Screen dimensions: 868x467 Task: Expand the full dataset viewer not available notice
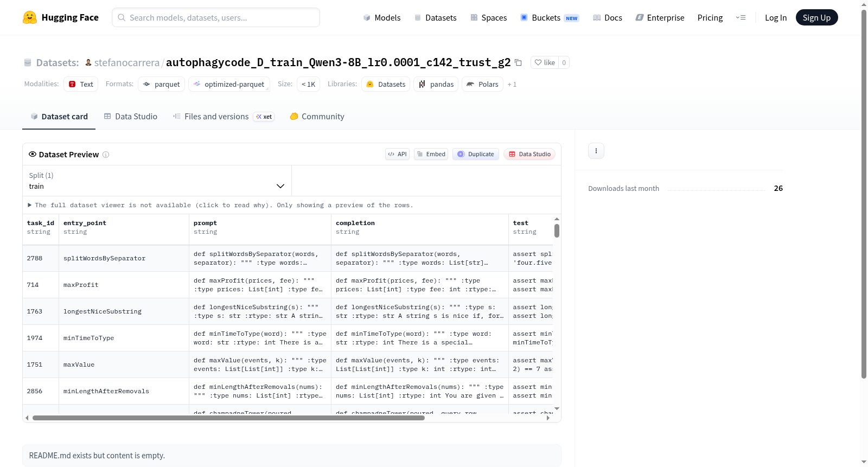click(x=221, y=205)
